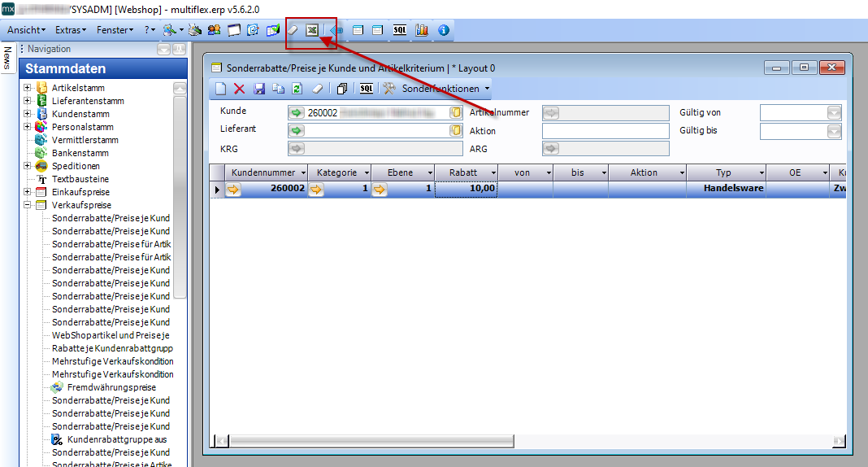Click the grid's horizontal scrollbar
The image size is (868, 467).
(x=528, y=441)
